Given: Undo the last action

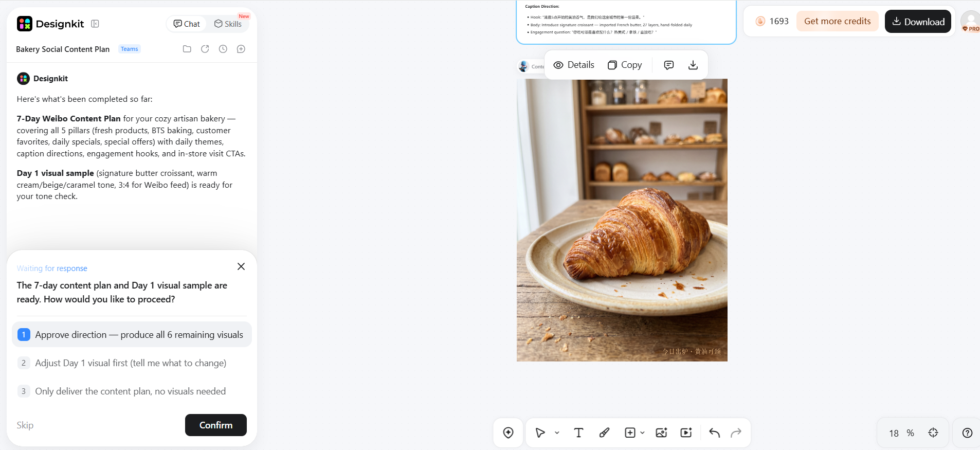Looking at the screenshot, I should [x=715, y=433].
